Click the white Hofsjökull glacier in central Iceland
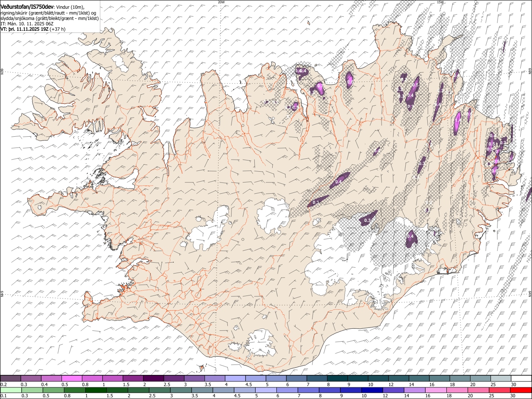The height and width of the screenshot is (399, 532). coord(273,215)
